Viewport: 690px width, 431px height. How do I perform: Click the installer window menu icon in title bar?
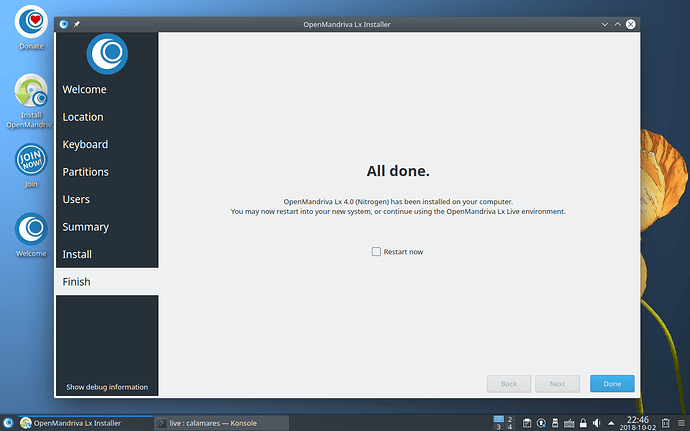64,24
